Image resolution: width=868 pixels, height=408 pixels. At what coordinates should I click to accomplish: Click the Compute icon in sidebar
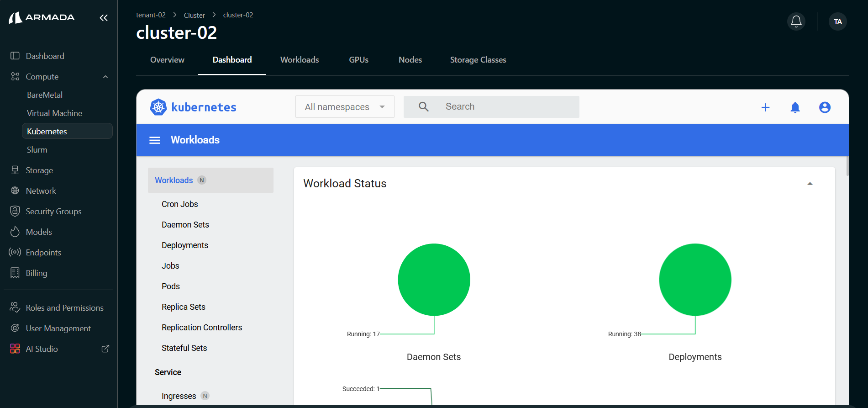15,76
